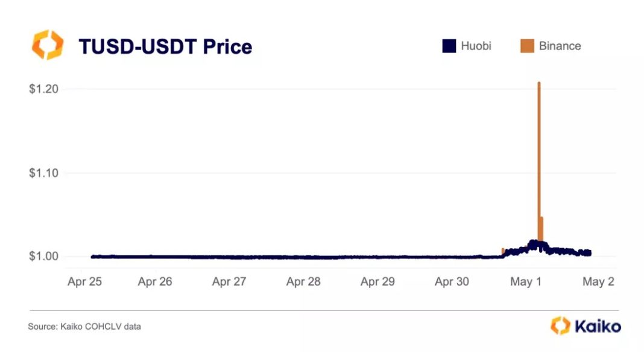The height and width of the screenshot is (352, 644).
Task: Click the orange Kaiko logo beside the title
Action: (x=47, y=45)
